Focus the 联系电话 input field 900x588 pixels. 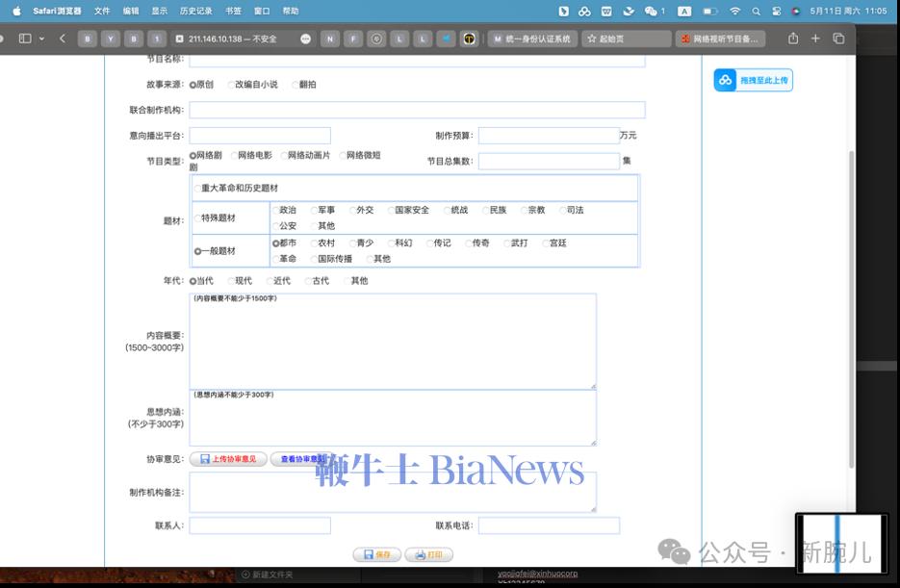click(549, 525)
